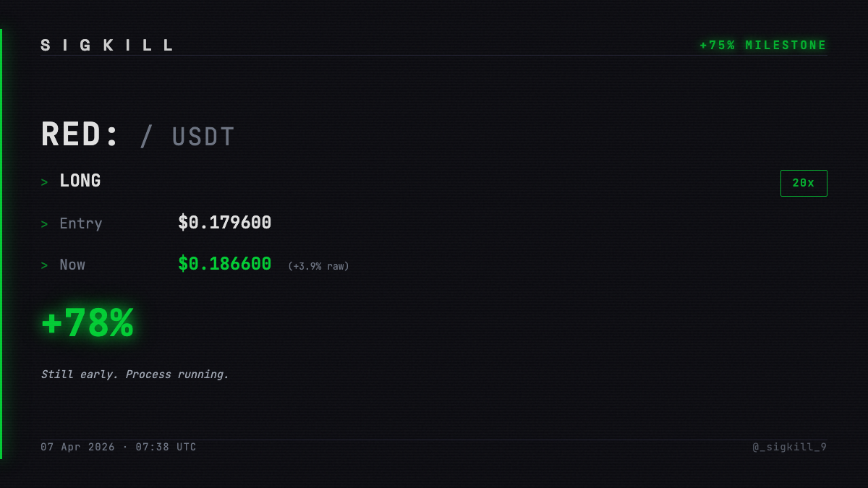
Task: Click the 07 Apr 2026 date
Action: tap(77, 447)
